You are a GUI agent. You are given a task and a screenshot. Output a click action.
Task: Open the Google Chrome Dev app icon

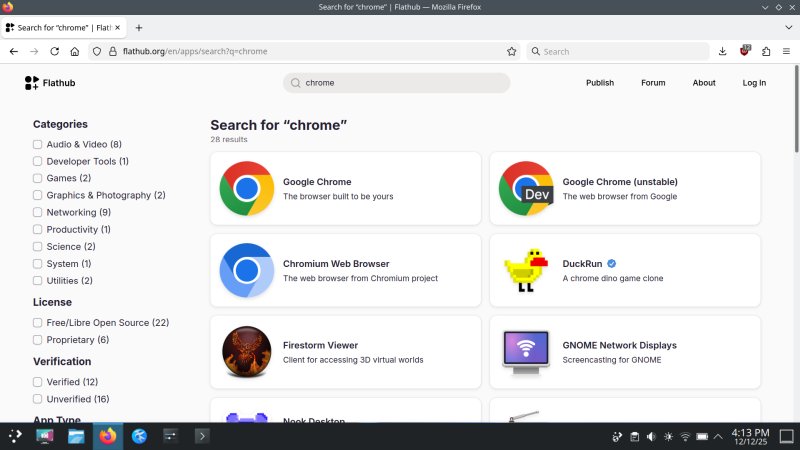tap(526, 188)
